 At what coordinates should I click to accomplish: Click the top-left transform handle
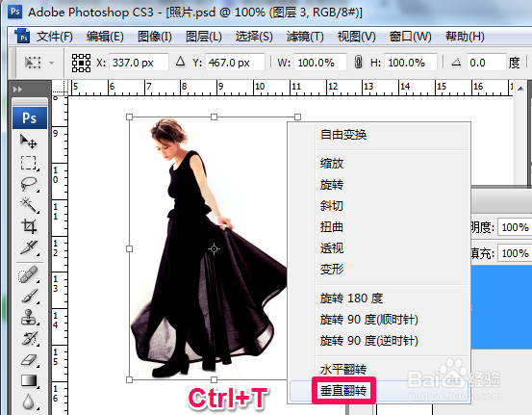click(x=129, y=117)
